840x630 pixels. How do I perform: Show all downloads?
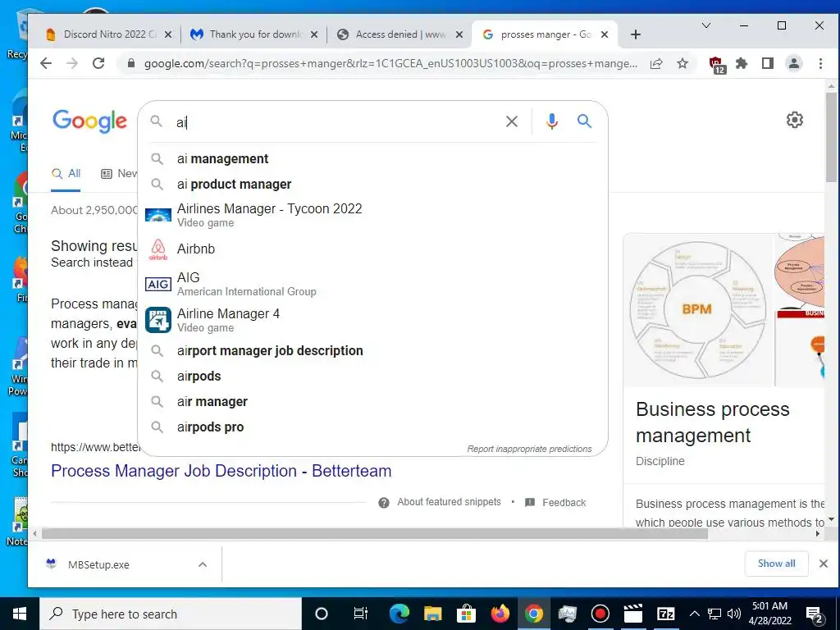point(776,564)
